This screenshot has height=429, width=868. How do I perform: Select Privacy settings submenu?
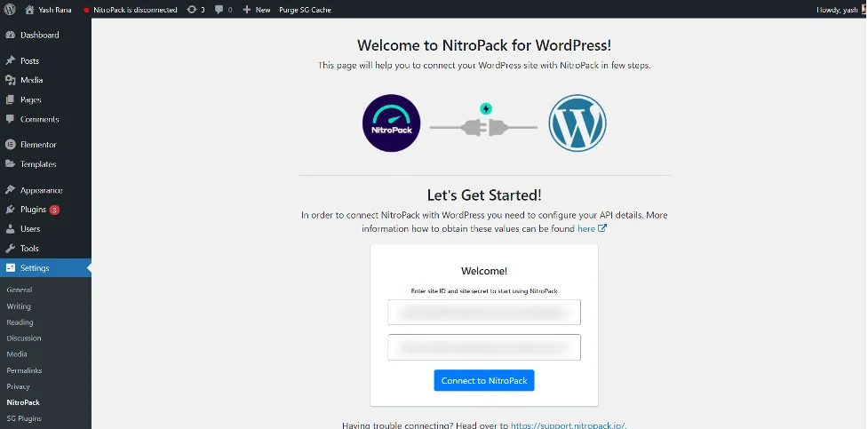point(19,386)
